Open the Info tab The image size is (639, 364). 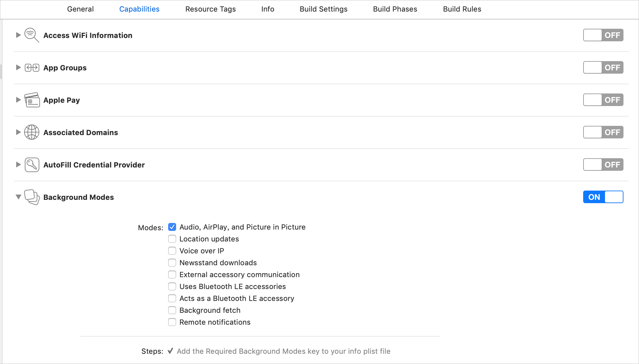268,9
